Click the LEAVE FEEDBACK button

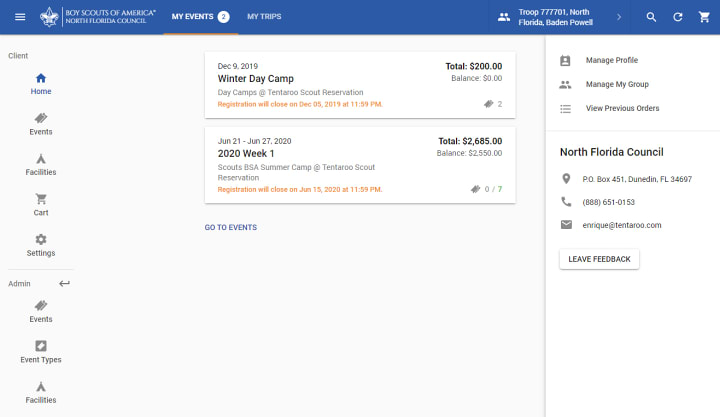pos(599,259)
